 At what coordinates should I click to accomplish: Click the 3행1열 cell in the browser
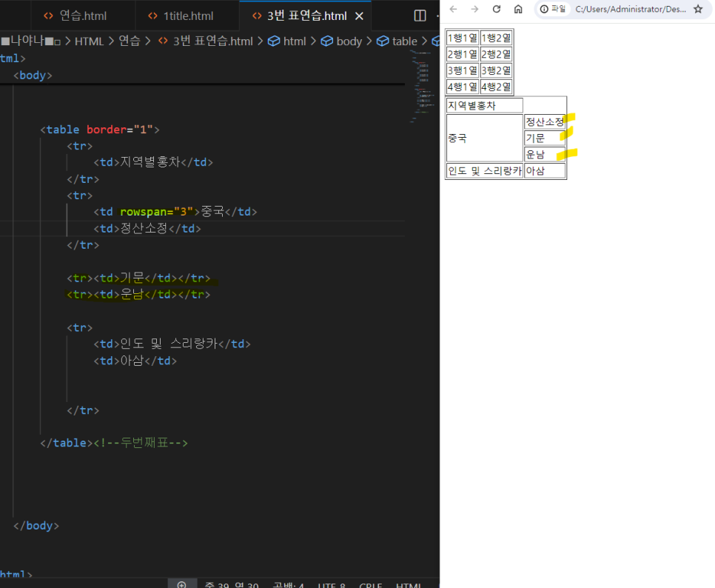click(x=463, y=70)
